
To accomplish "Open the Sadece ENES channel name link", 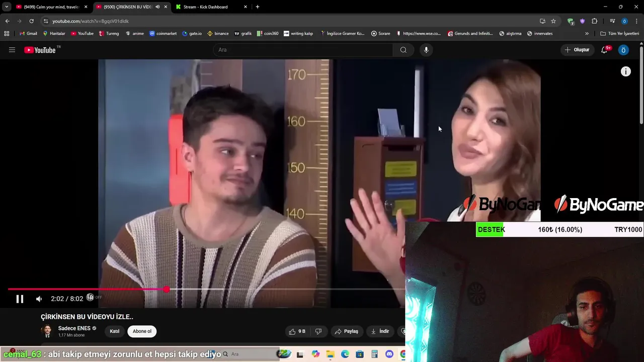I will [x=74, y=328].
